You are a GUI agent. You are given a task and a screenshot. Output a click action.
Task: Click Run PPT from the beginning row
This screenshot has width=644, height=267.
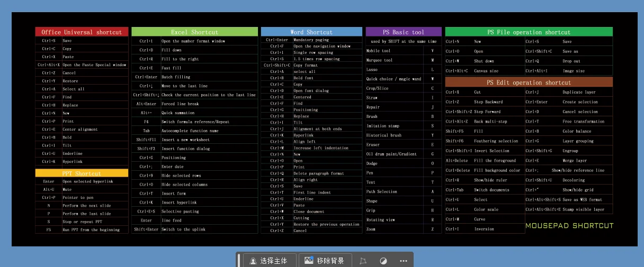(91, 230)
